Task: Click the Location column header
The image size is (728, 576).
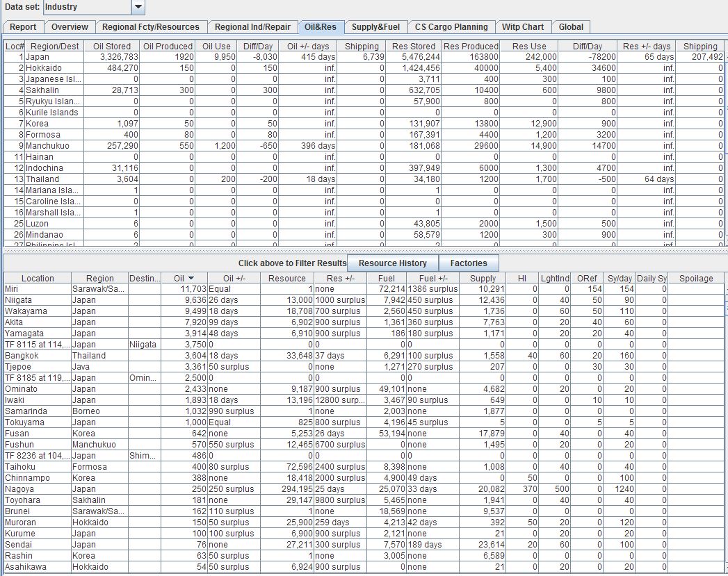Action: [38, 278]
